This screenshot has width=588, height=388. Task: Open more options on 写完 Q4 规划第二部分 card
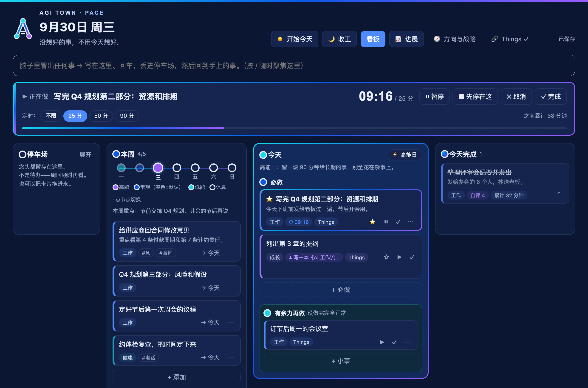[x=411, y=222]
